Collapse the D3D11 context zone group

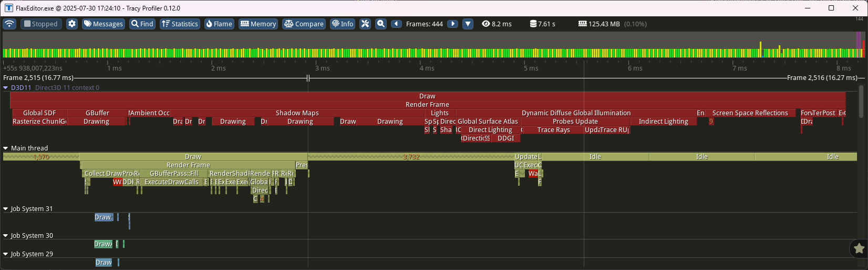6,88
